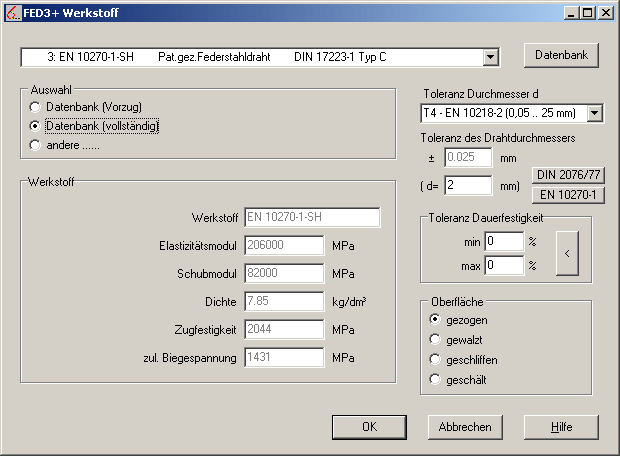Click the Datenbank button
Viewport: 620px width, 456px height.
(561, 55)
